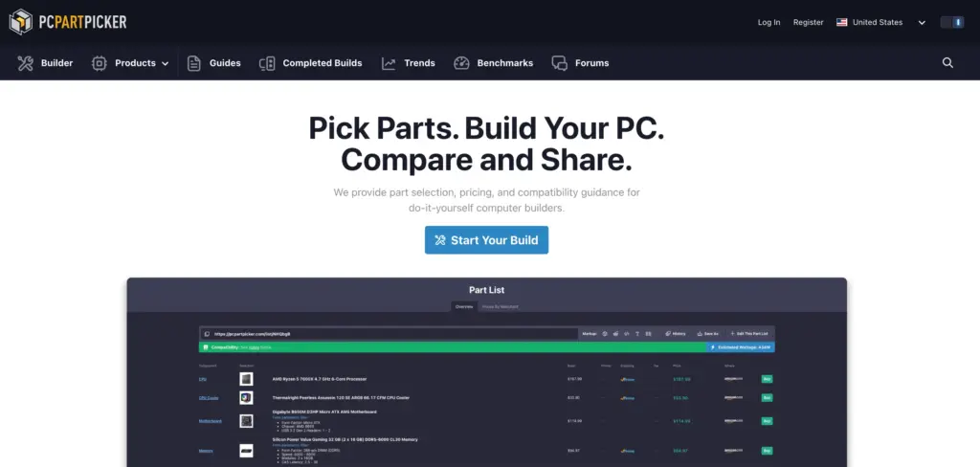Go to the Guides section
Viewport: 980px width, 467px height.
point(213,63)
